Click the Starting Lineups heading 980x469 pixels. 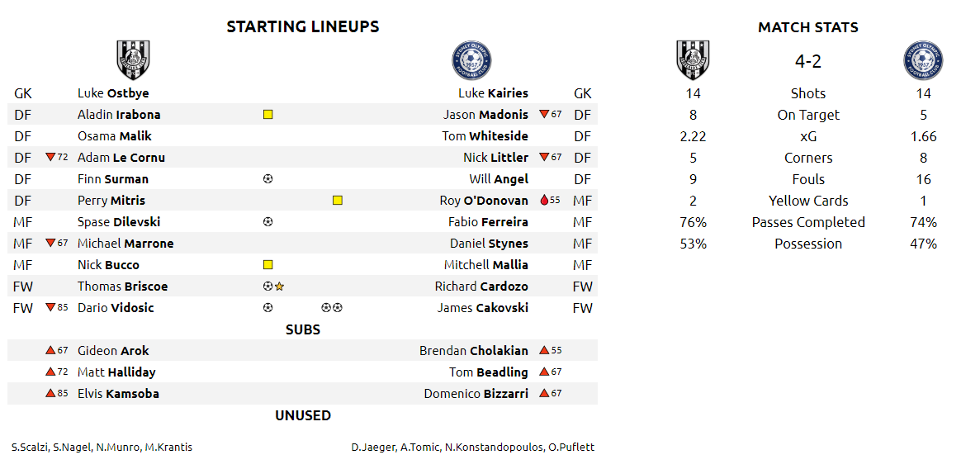coord(303,26)
